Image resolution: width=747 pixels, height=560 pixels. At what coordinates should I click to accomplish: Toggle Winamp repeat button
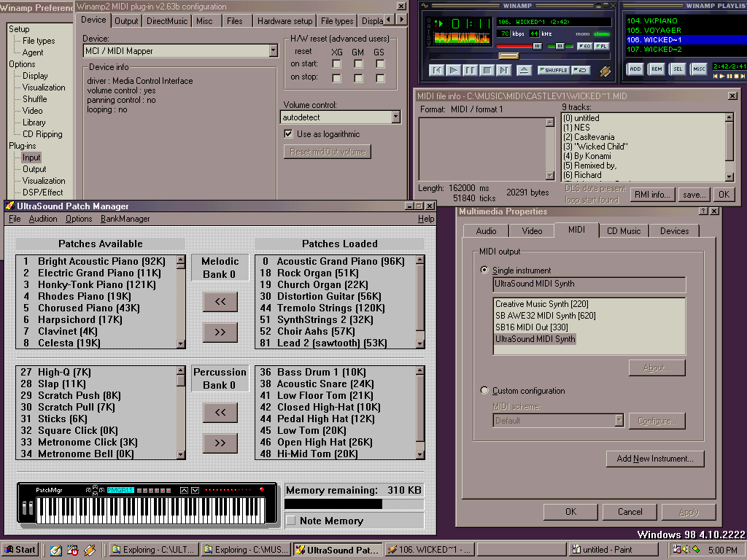(x=581, y=71)
